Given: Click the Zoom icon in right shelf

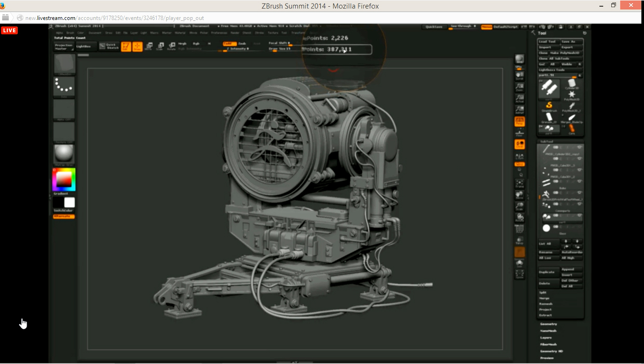Looking at the screenshot, I should (519, 87).
